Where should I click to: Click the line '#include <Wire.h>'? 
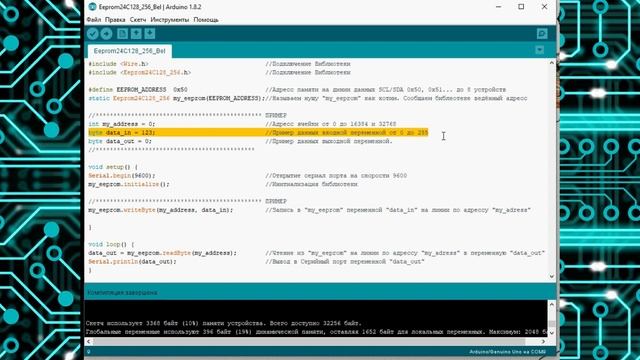pos(118,64)
